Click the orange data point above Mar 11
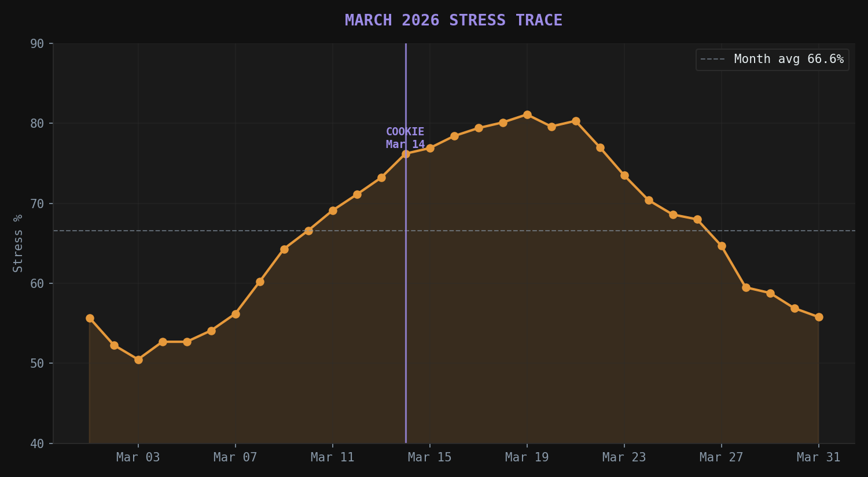This screenshot has height=477, width=868. 333,211
